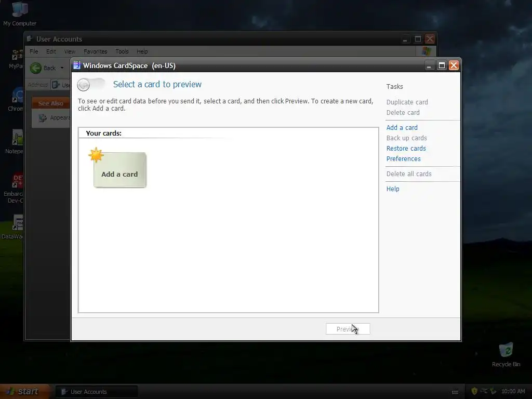This screenshot has height=399, width=532.
Task: Click the Windows flag logo in User Accounts
Action: coord(426,51)
